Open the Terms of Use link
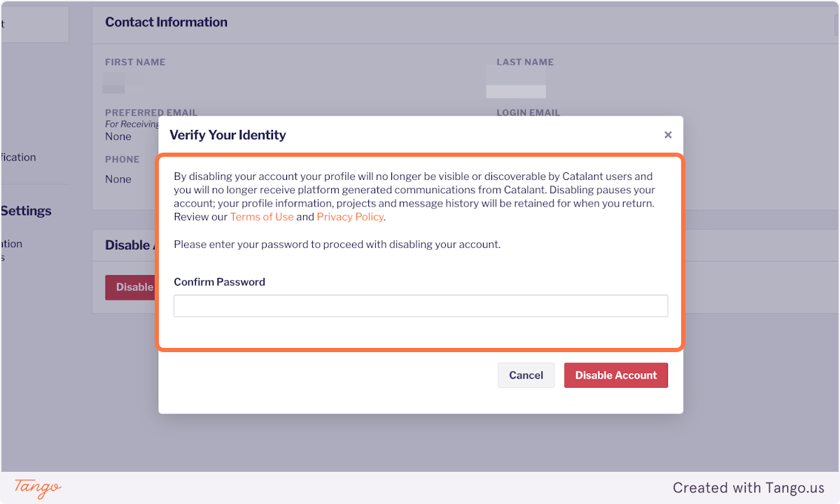 point(262,217)
